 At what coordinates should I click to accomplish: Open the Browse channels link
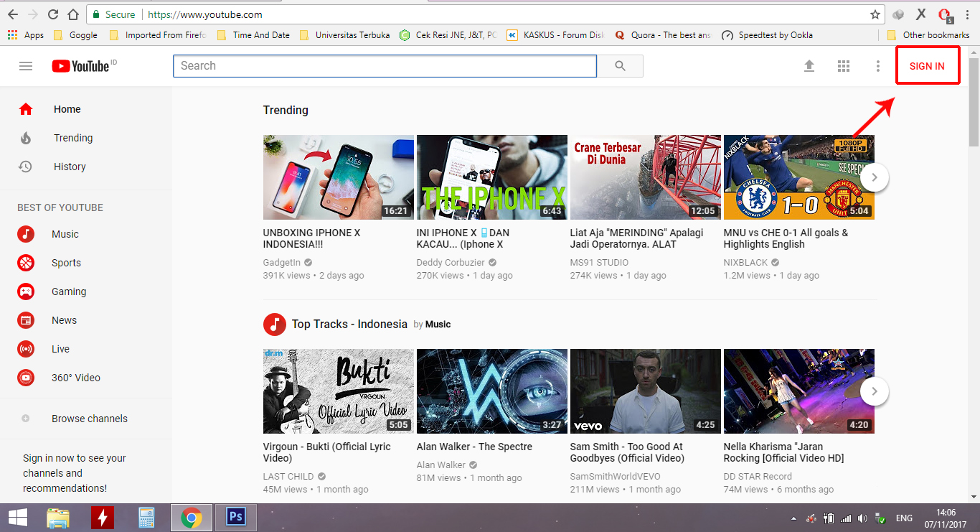click(89, 418)
